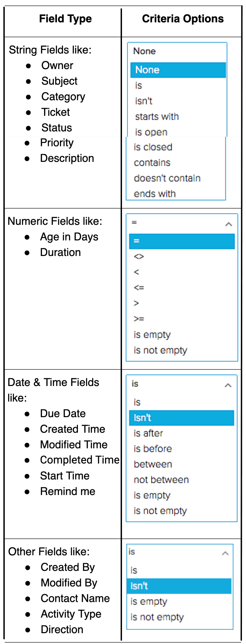Viewport: 246px width, 644px height.
Task: Choose 'is empty' in other fields list
Action: (149, 601)
